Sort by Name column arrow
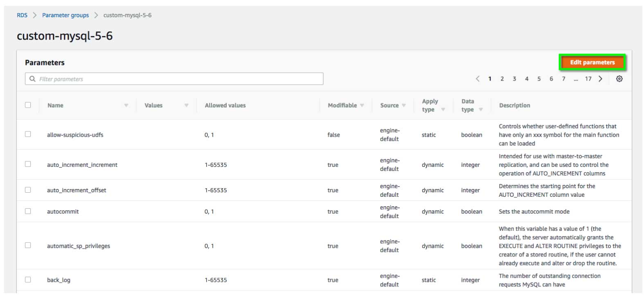Image resolution: width=644 pixels, height=297 pixels. 126,106
